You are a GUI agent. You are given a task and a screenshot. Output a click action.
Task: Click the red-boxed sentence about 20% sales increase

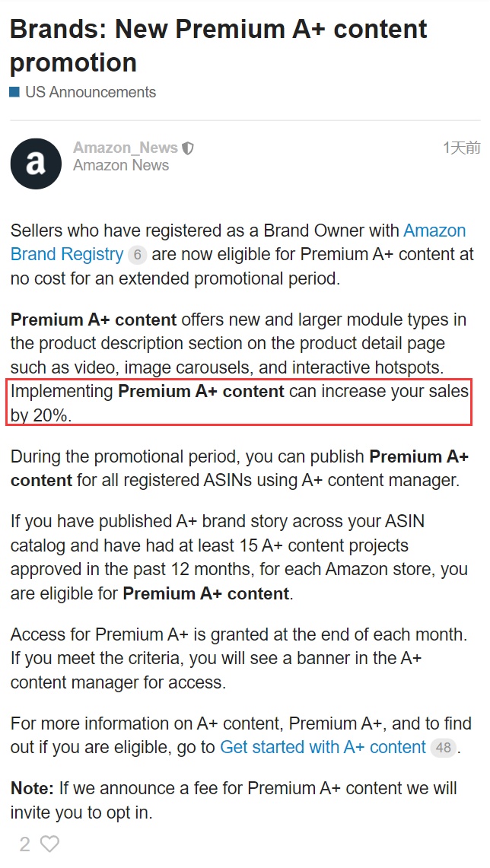[239, 403]
